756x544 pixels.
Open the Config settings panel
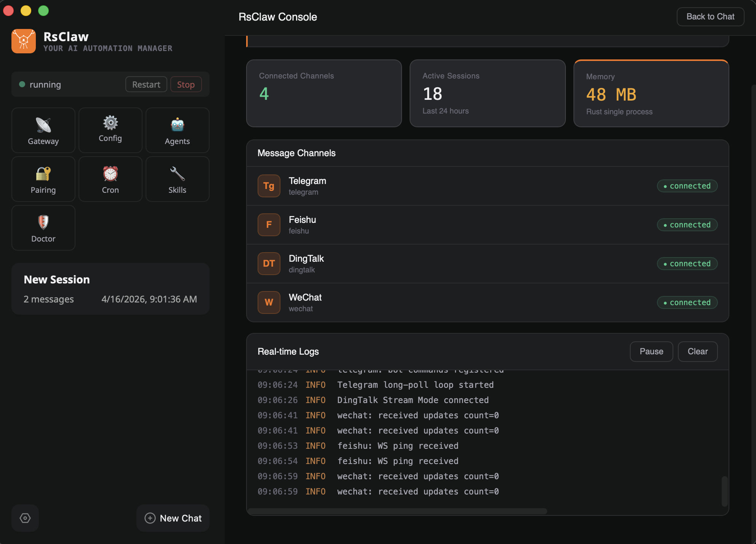pyautogui.click(x=110, y=130)
